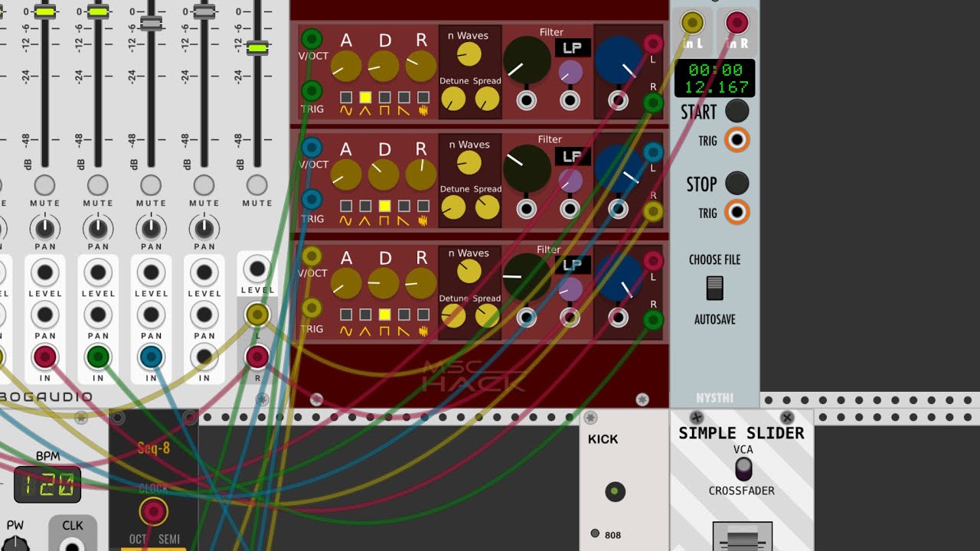Viewport: 980px width, 551px height.
Task: Click the purple filter knob in top row
Action: click(570, 73)
